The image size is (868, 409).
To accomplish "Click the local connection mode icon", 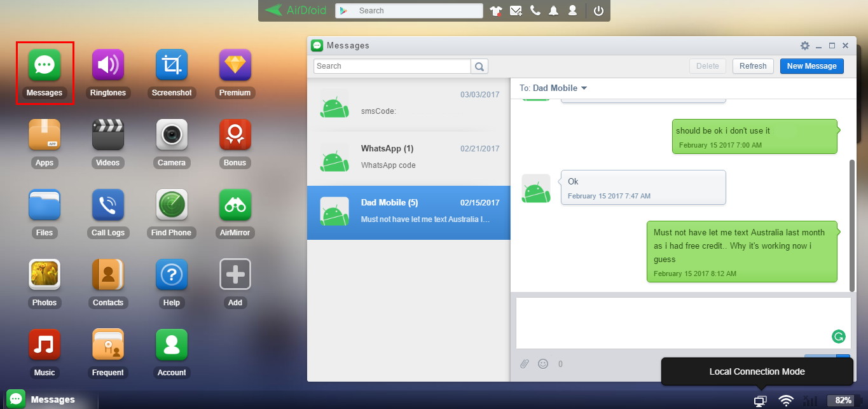I will pyautogui.click(x=760, y=401).
